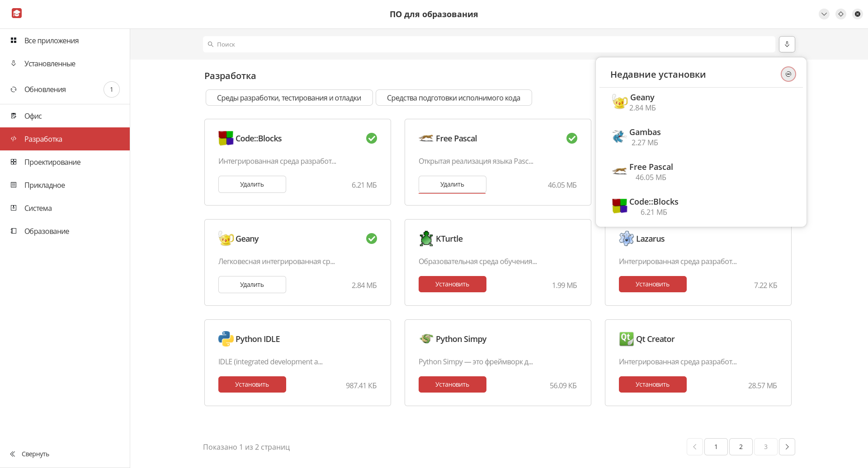Select the Разработка category
The width and height of the screenshot is (868, 468).
coord(65,139)
